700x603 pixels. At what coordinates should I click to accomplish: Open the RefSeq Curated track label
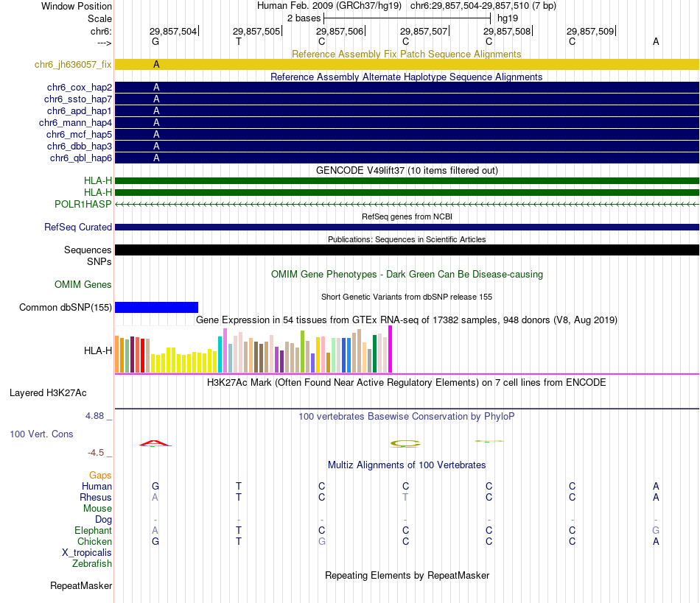tap(78, 227)
